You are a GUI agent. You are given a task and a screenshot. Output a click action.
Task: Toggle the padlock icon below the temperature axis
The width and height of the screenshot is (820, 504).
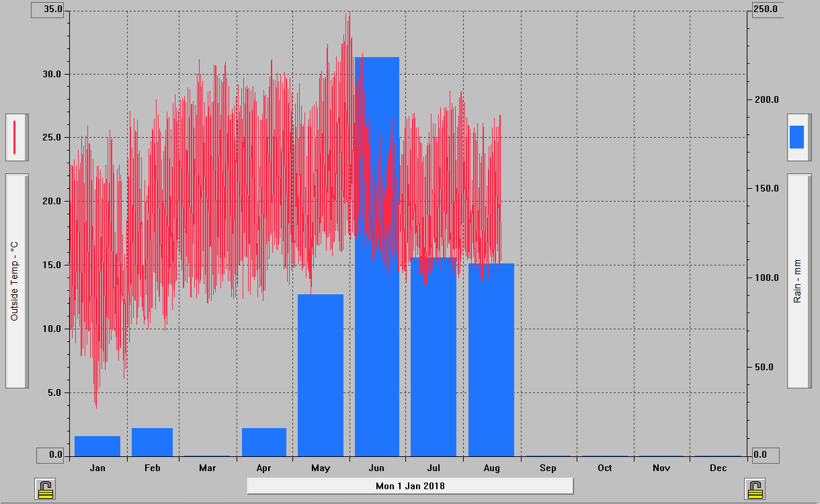46,489
